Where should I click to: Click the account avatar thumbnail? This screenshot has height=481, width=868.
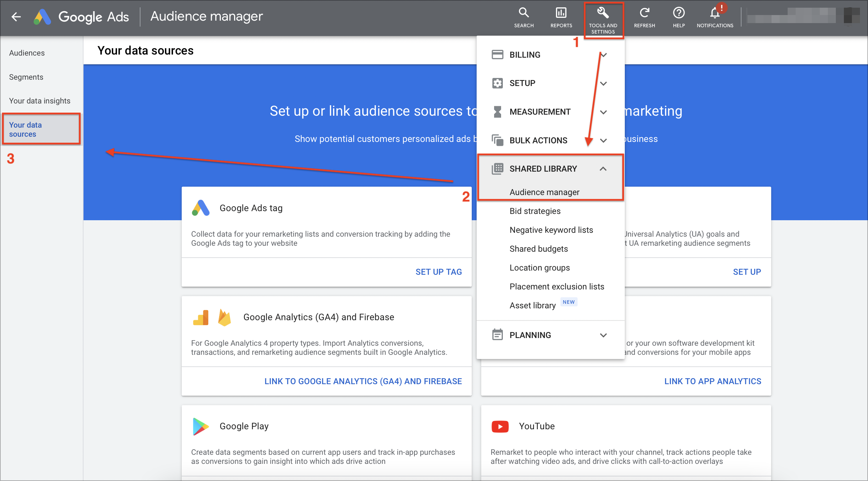coord(852,15)
